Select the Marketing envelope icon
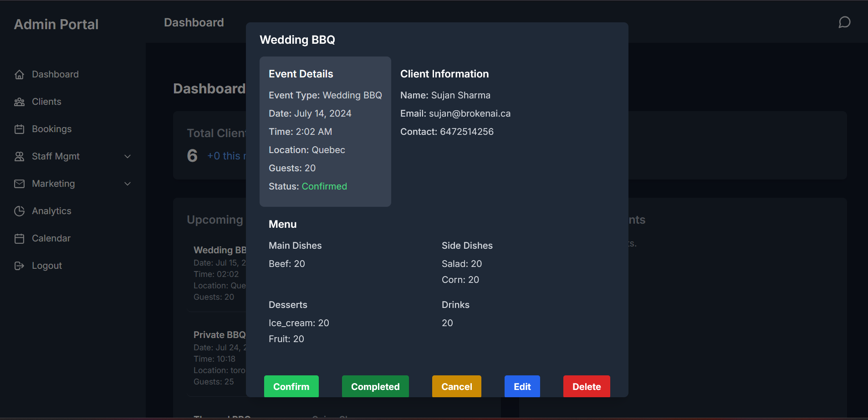Screen dimensions: 868x420 [x=20, y=183]
